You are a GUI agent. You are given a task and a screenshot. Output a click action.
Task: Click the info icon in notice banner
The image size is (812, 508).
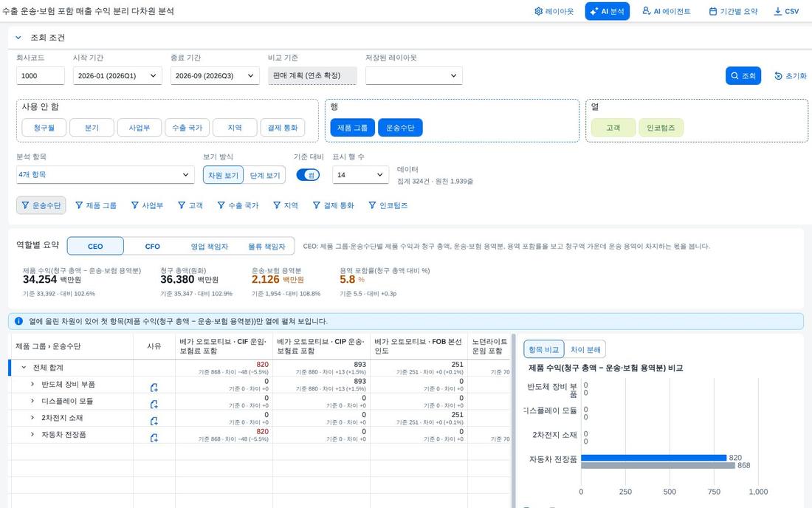[x=18, y=321]
